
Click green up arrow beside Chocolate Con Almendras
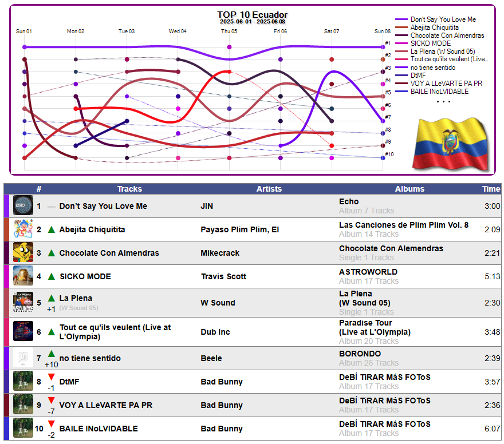tap(52, 253)
